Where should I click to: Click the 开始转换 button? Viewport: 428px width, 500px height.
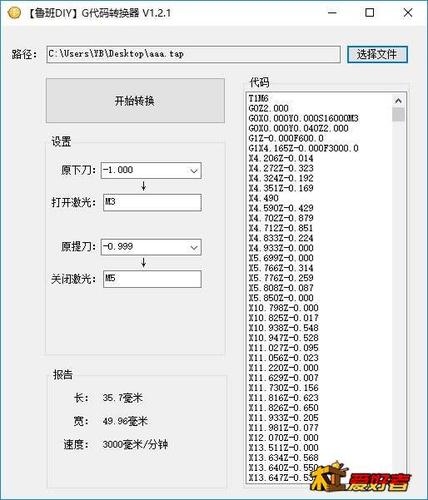point(135,100)
